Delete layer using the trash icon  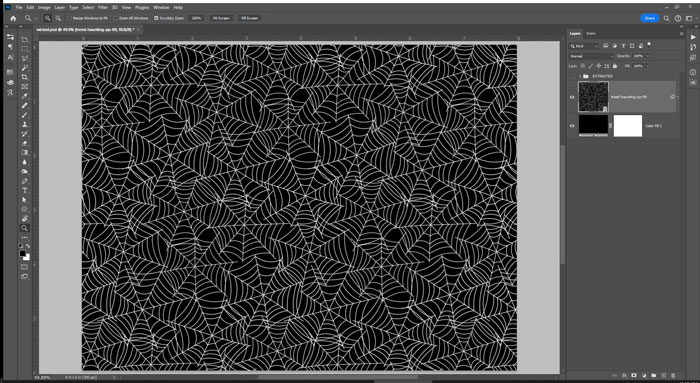pos(673,375)
